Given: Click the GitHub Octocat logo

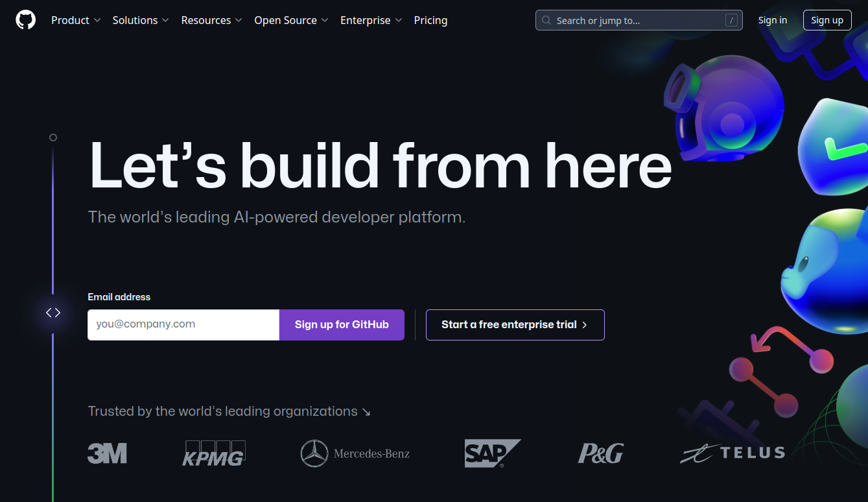Looking at the screenshot, I should (26, 20).
